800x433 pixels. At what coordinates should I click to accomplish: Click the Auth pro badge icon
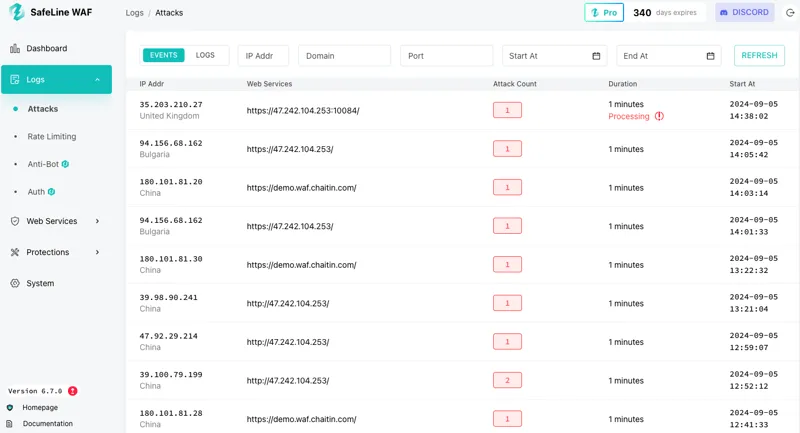coord(52,192)
